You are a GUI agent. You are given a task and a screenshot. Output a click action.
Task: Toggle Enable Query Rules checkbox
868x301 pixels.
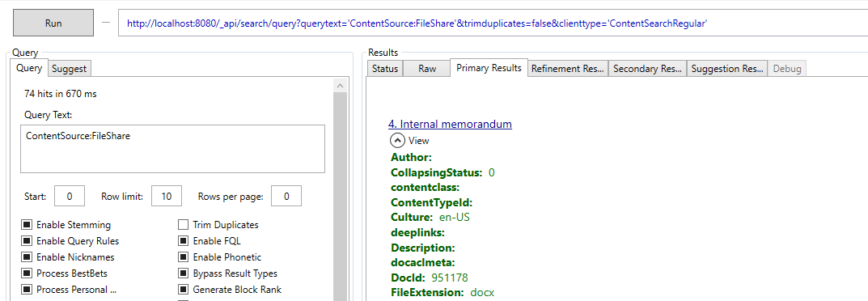27,240
